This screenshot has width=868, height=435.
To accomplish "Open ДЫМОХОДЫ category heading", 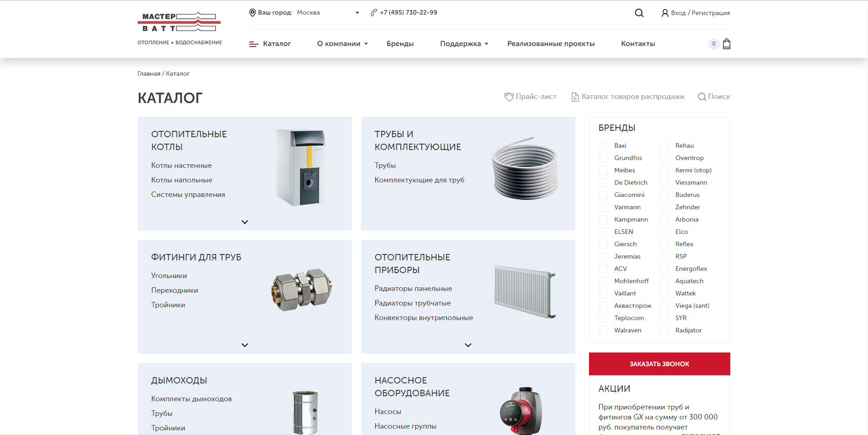I will point(179,380).
